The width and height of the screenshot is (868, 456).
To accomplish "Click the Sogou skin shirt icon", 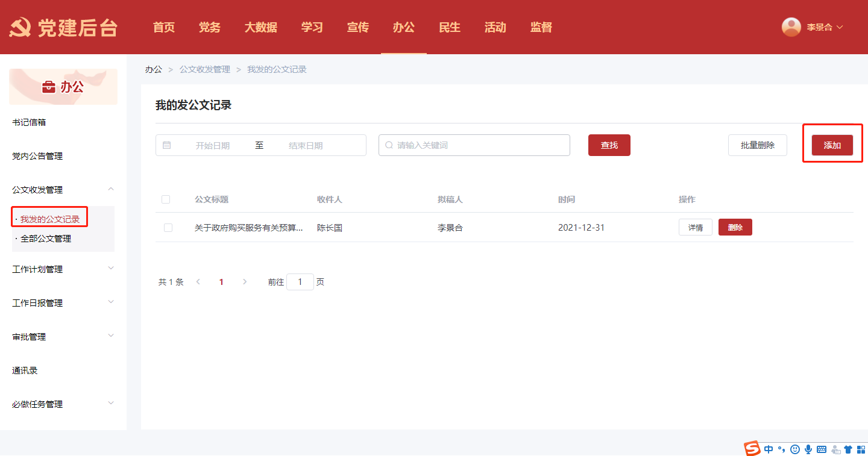I will pyautogui.click(x=848, y=449).
